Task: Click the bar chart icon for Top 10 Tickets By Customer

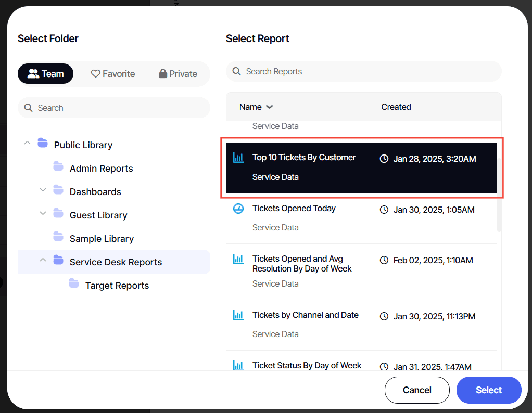Action: 238,158
